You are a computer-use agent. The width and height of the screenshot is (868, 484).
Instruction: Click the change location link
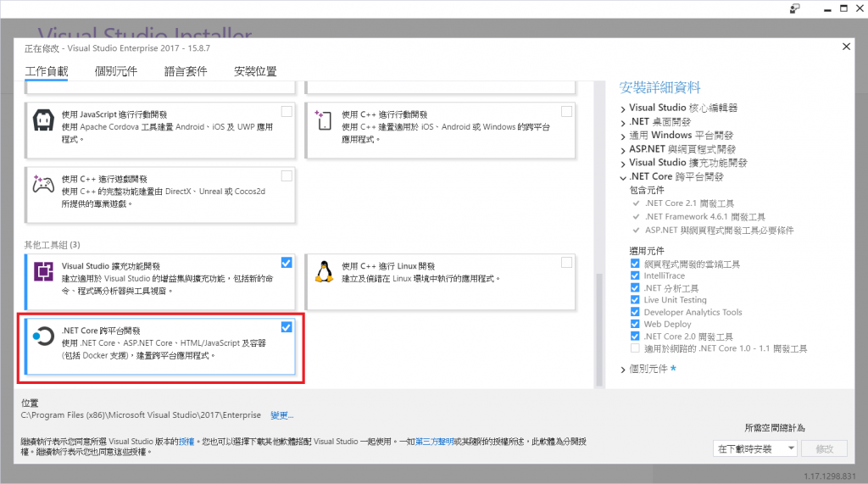click(281, 415)
